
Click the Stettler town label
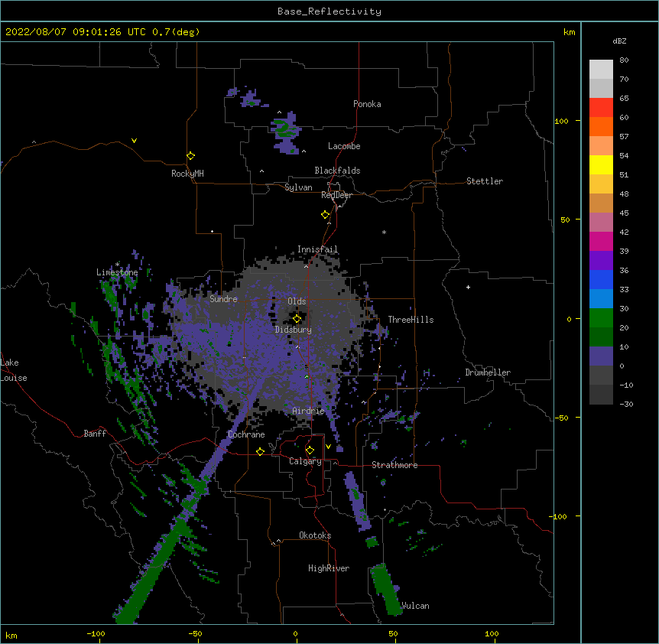click(485, 181)
